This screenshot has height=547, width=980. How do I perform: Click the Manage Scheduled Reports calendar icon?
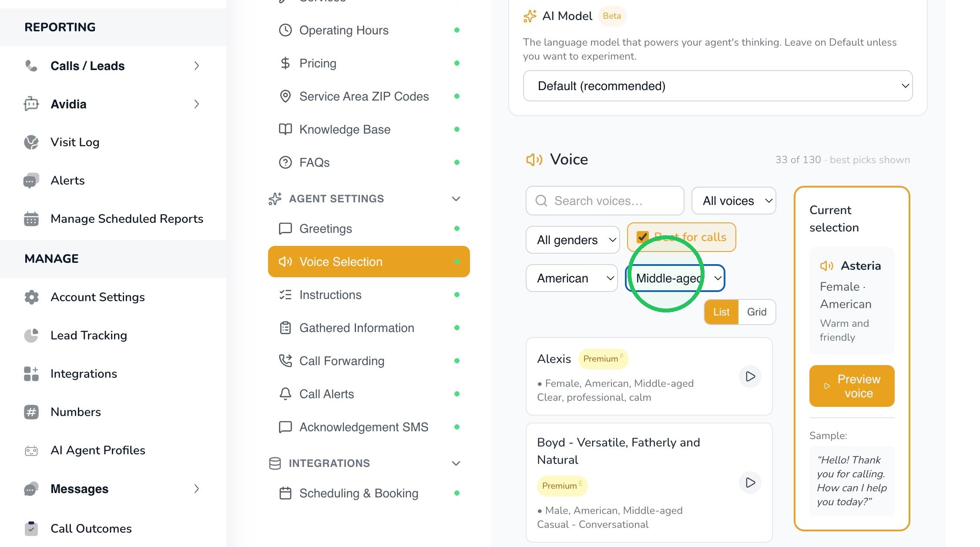coord(31,219)
